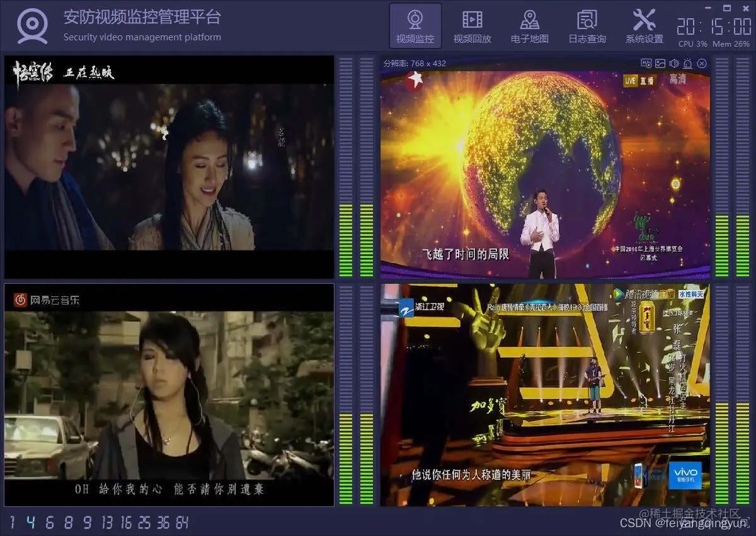Click the CPU 3% usage readout
The width and height of the screenshot is (756, 536).
pos(693,44)
